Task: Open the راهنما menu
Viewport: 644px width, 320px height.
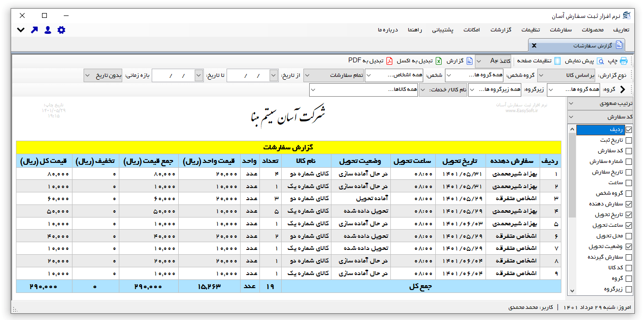Action: (415, 30)
